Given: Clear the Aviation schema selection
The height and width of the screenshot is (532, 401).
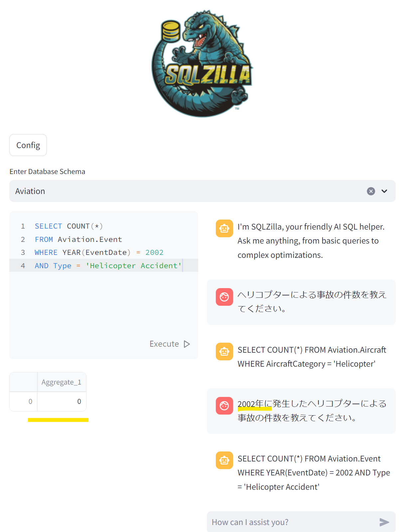Looking at the screenshot, I should [x=371, y=191].
